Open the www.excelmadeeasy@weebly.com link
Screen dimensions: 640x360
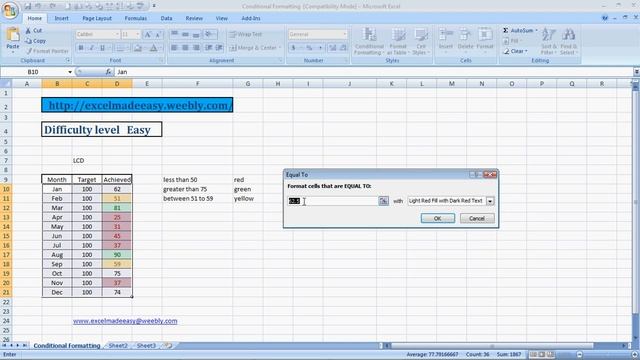click(x=125, y=321)
